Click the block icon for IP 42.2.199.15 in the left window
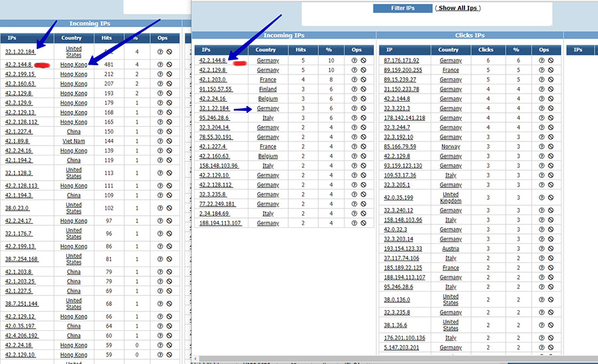The width and height of the screenshot is (598, 364). [x=169, y=74]
